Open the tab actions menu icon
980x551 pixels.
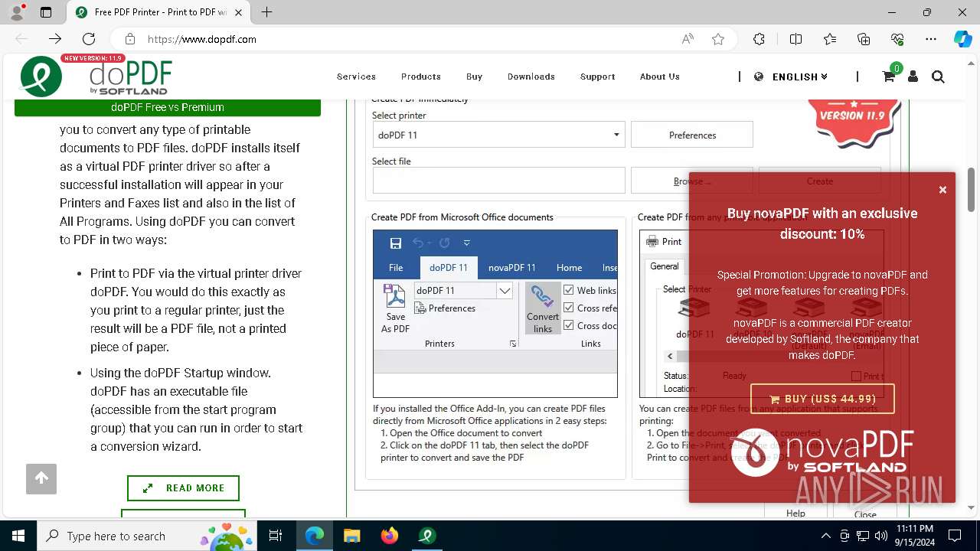pyautogui.click(x=46, y=12)
